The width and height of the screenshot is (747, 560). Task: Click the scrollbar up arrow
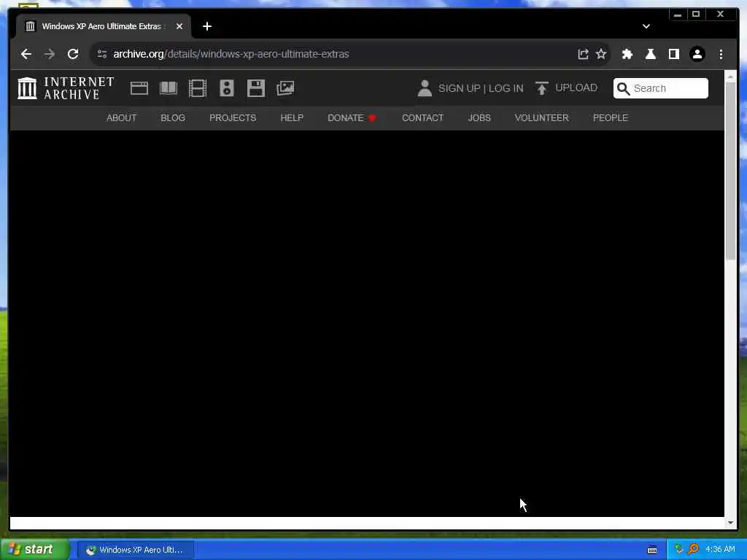[x=731, y=76]
